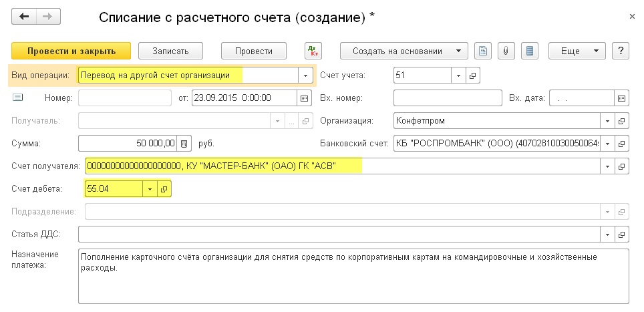Click Провести и закрыть button
This screenshot has width=644, height=312.
[71, 51]
